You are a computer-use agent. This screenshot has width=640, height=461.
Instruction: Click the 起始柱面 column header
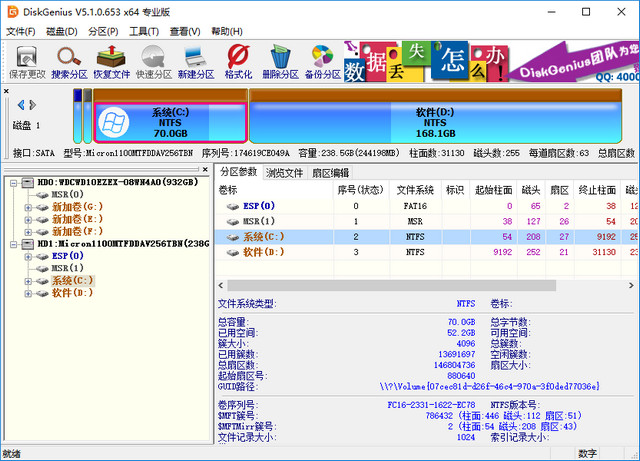tap(493, 190)
